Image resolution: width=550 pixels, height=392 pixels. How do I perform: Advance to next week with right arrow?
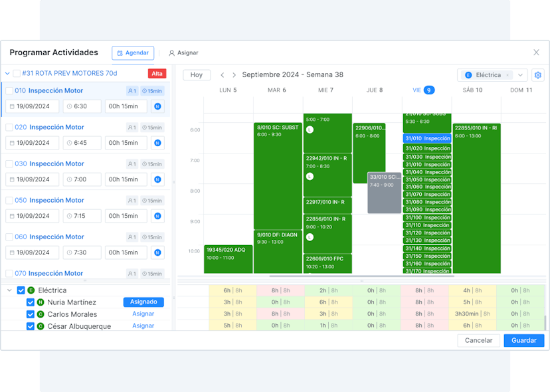click(233, 75)
